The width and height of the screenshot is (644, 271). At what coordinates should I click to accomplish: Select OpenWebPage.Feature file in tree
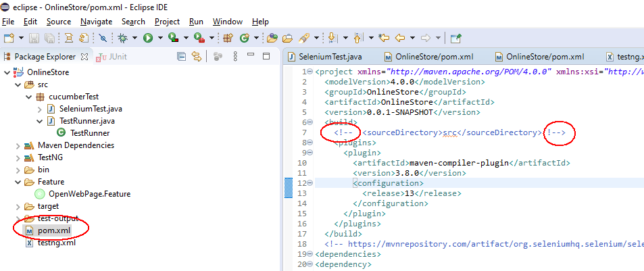(x=89, y=194)
